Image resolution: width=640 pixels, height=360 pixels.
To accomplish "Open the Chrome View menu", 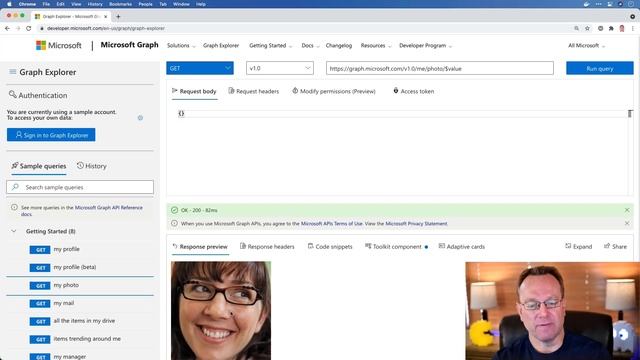I will [76, 4].
